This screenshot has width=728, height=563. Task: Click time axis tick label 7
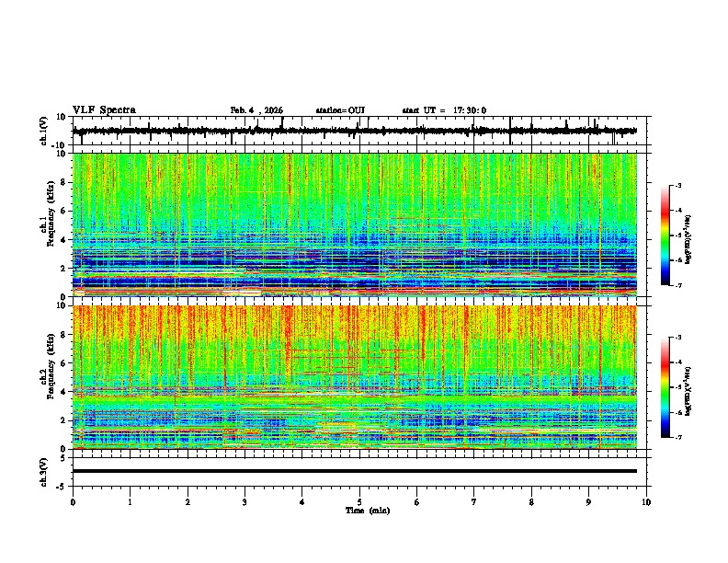click(474, 502)
